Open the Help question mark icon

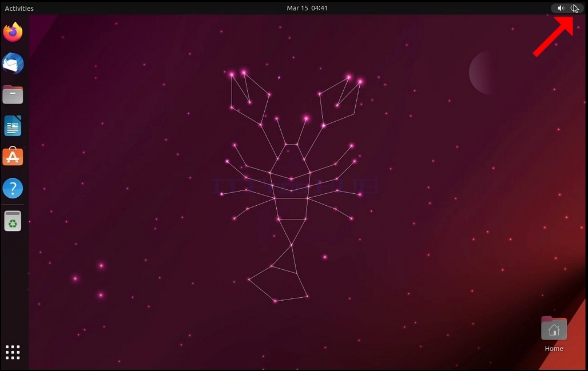(13, 188)
